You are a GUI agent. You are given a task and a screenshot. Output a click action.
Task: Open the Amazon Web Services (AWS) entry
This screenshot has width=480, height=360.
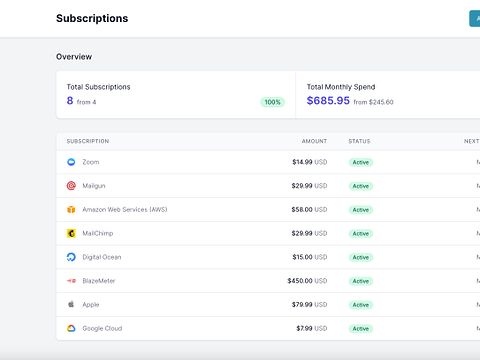coord(125,210)
